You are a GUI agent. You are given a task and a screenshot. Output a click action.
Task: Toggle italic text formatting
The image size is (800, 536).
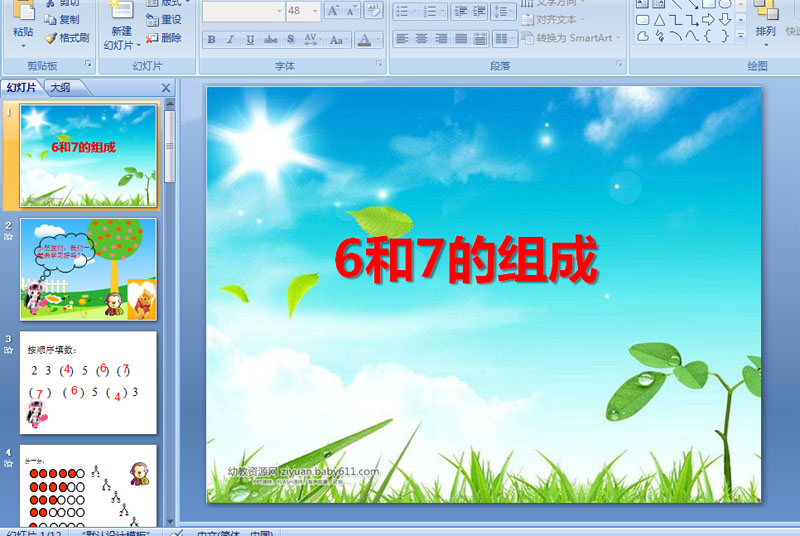tap(231, 39)
